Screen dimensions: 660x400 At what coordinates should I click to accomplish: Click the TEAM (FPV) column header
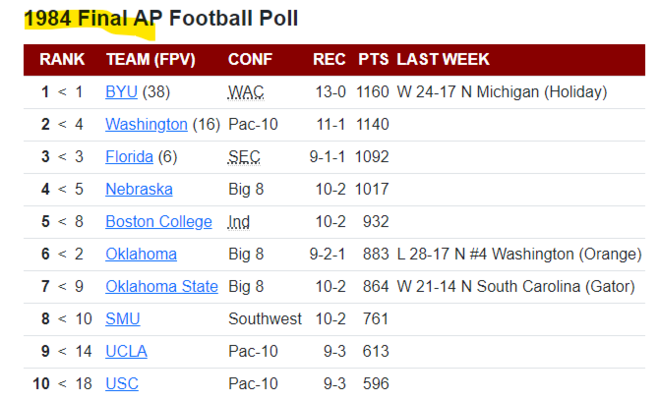click(151, 59)
